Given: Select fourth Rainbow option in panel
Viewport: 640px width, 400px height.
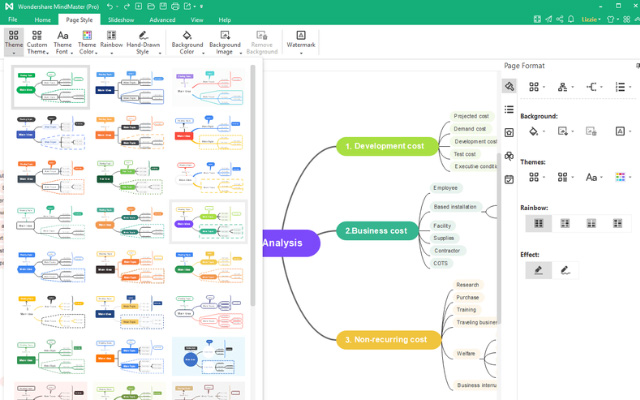Looking at the screenshot, I should [618, 223].
